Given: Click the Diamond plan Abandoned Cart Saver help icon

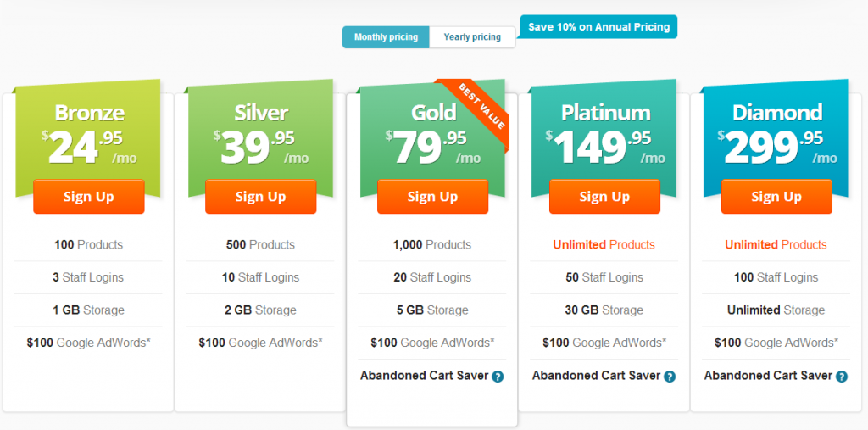Looking at the screenshot, I should tap(842, 377).
